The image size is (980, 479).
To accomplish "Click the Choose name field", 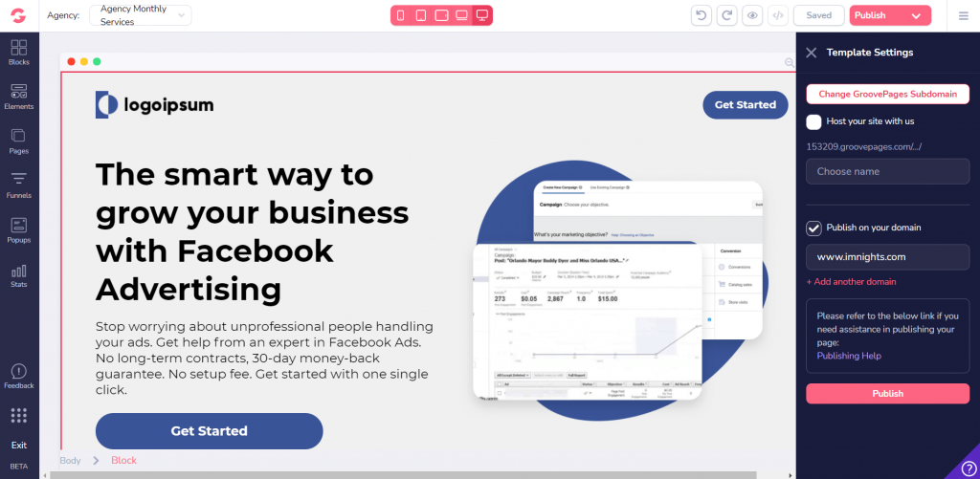I will [887, 171].
